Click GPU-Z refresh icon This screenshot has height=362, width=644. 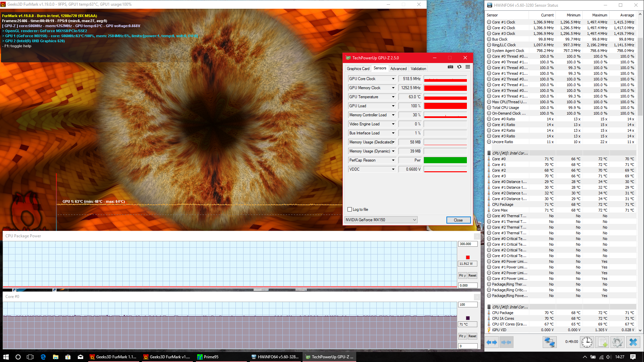(x=459, y=67)
